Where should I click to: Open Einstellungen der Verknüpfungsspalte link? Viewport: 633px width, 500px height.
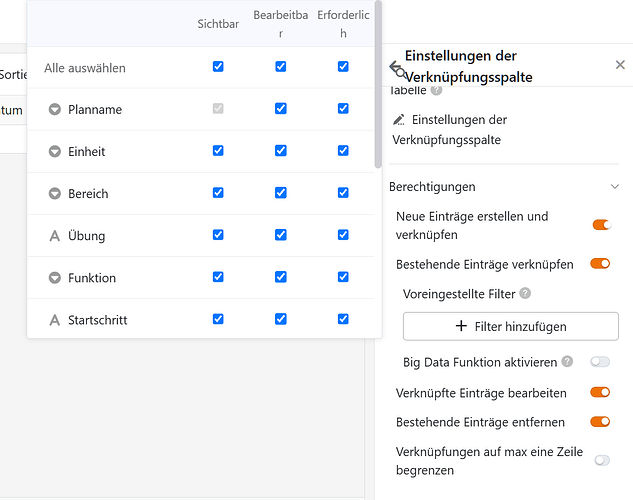click(x=450, y=130)
